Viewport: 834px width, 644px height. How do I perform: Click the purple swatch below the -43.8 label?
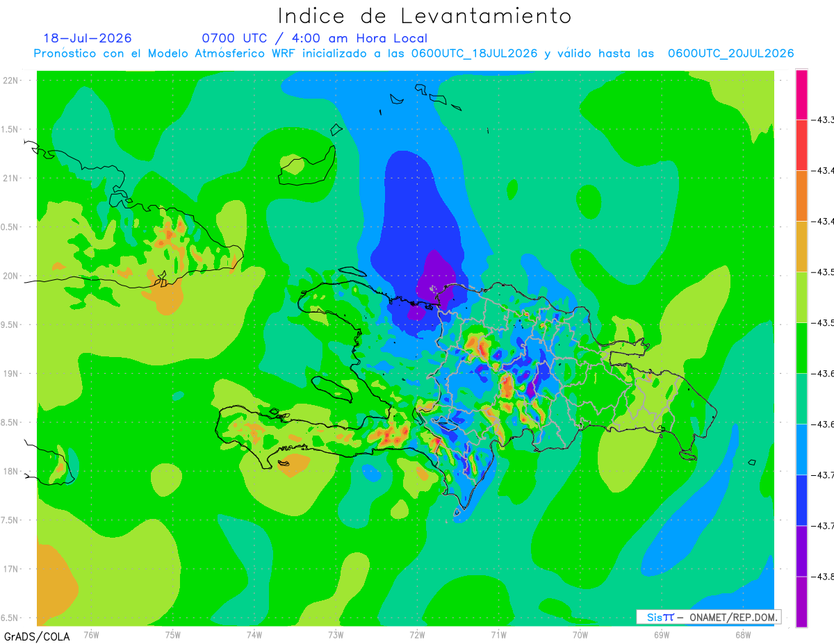pos(801,602)
